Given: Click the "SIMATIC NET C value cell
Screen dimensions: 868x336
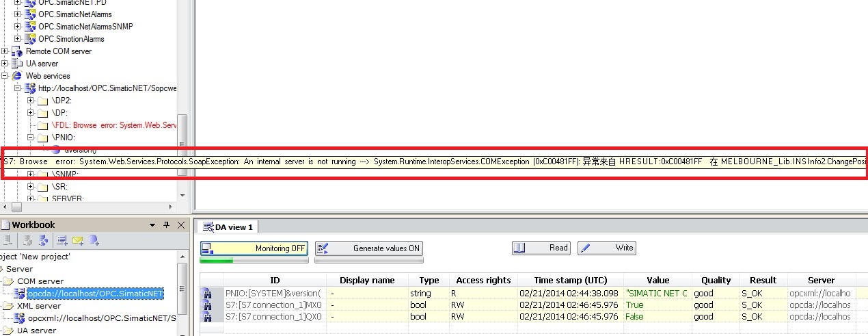Looking at the screenshot, I should point(657,293).
